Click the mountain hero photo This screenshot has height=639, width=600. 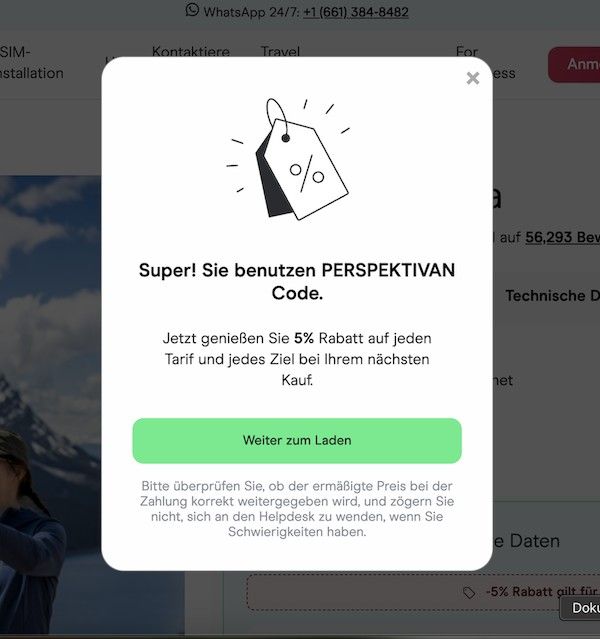[51, 406]
